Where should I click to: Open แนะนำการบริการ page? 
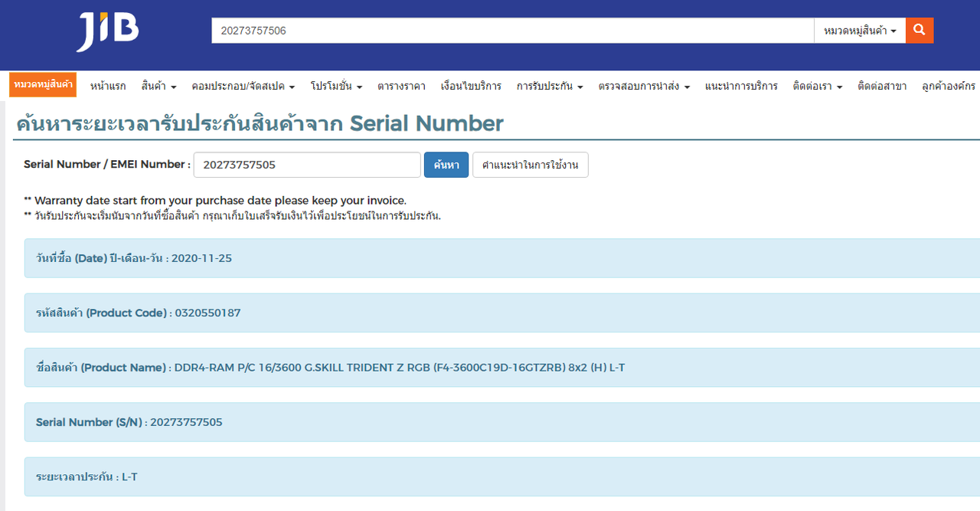[x=741, y=86]
